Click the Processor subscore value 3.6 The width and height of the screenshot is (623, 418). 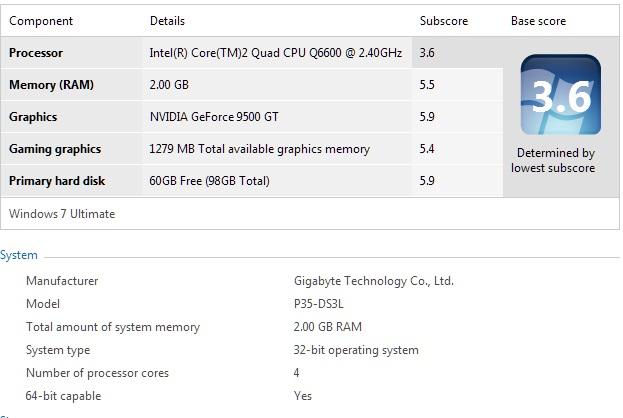tap(427, 53)
